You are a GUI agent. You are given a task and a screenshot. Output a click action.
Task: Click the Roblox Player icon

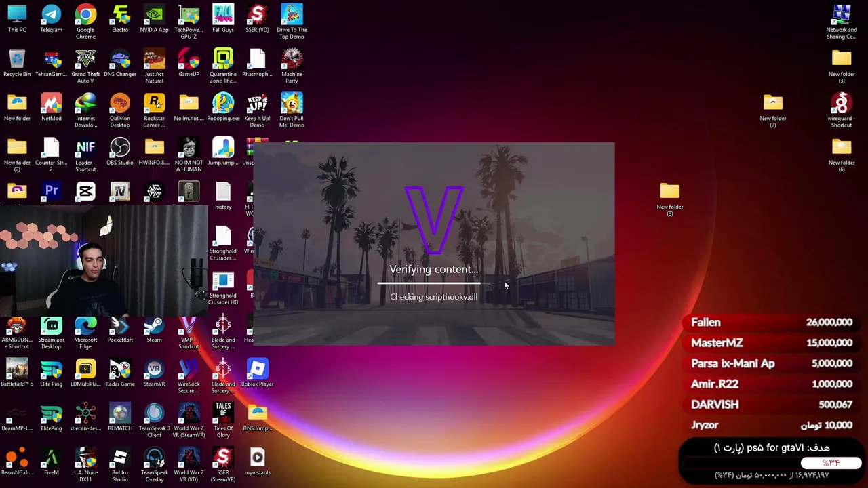257,373
